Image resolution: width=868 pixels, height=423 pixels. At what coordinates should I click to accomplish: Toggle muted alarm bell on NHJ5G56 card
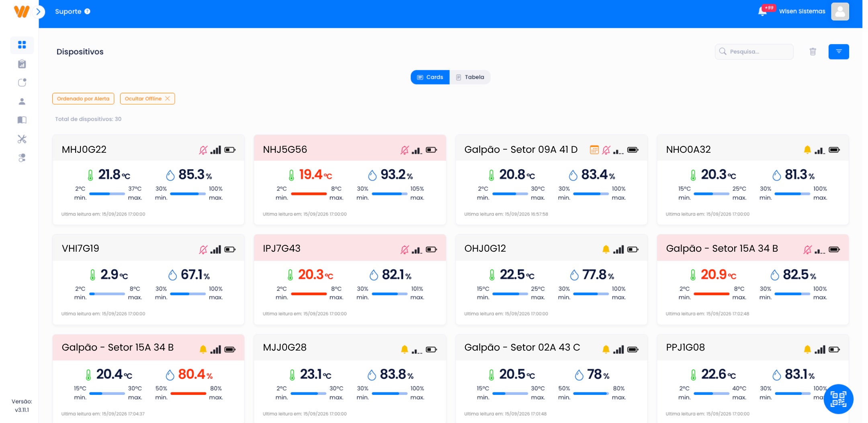(x=405, y=150)
